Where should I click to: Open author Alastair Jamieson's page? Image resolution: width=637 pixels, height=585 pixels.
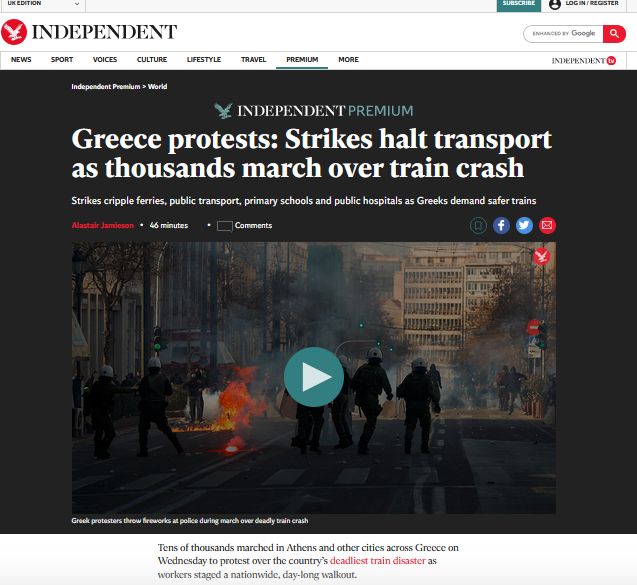[102, 225]
